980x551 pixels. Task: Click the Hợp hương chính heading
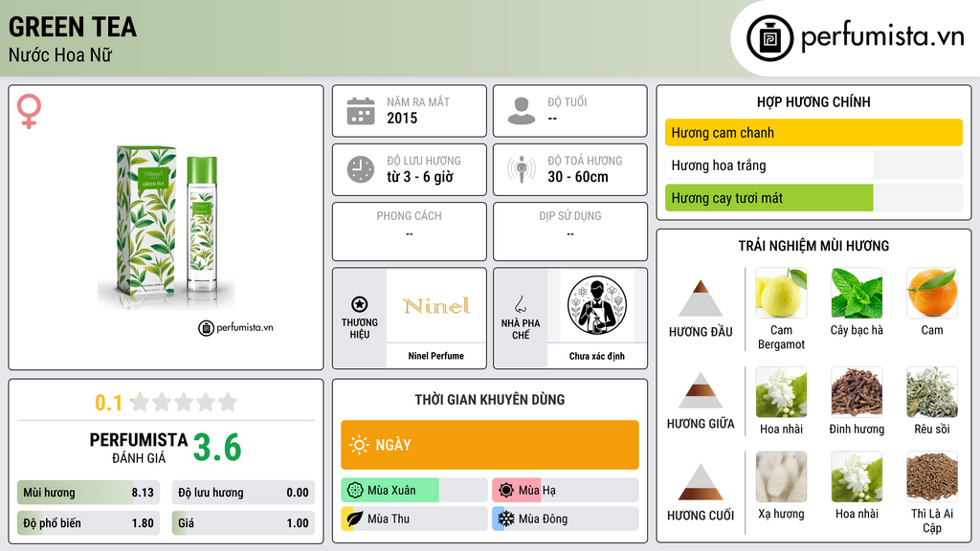813,101
